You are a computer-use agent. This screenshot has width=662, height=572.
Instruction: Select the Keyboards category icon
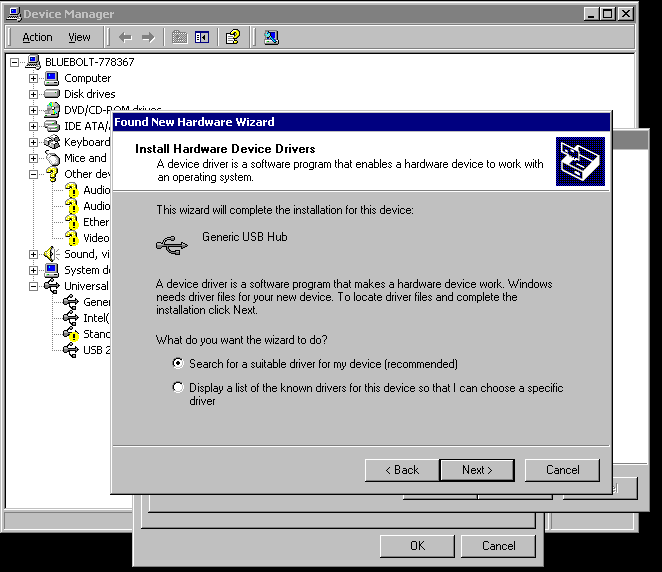(x=52, y=142)
